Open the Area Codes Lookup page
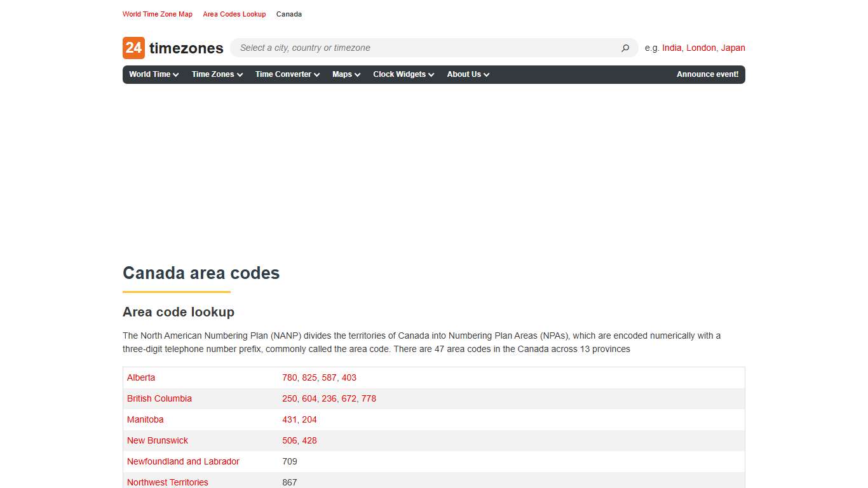The image size is (868, 488). [x=234, y=14]
